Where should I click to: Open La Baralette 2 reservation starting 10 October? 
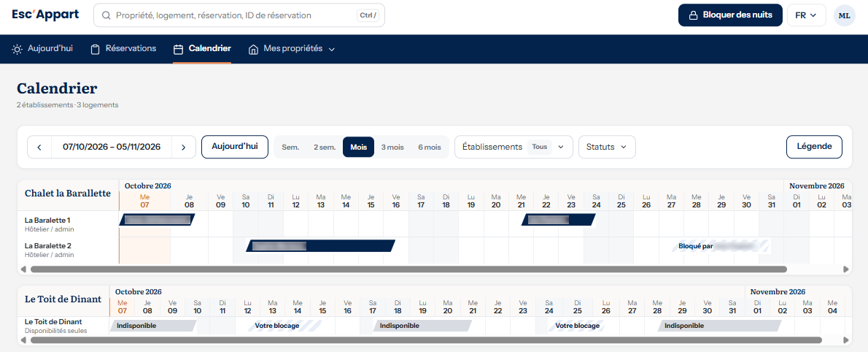click(320, 245)
